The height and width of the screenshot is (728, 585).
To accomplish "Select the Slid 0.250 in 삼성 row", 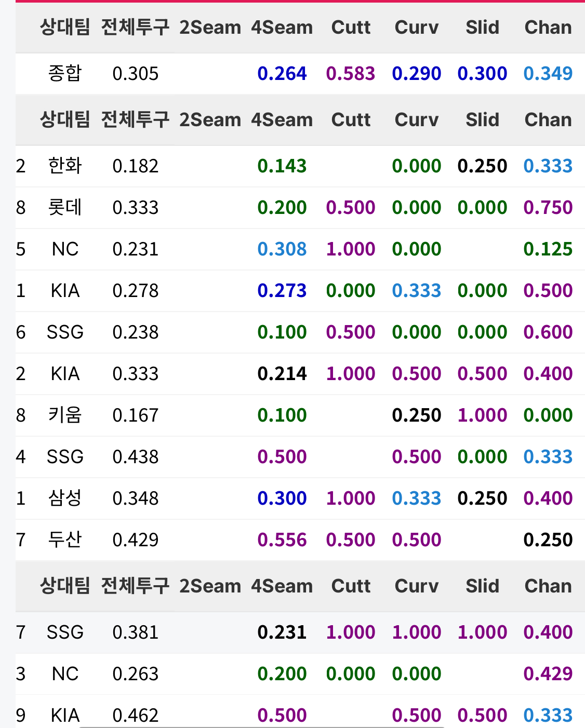I will tap(482, 498).
